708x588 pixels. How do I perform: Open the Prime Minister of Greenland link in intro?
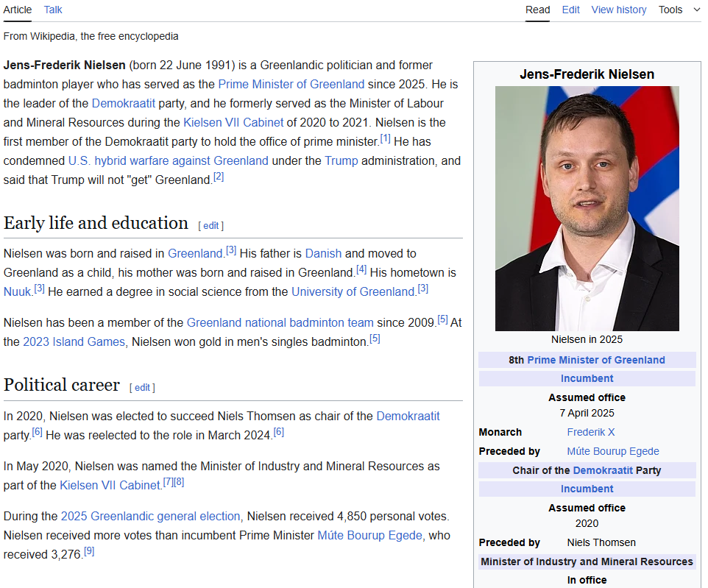291,84
